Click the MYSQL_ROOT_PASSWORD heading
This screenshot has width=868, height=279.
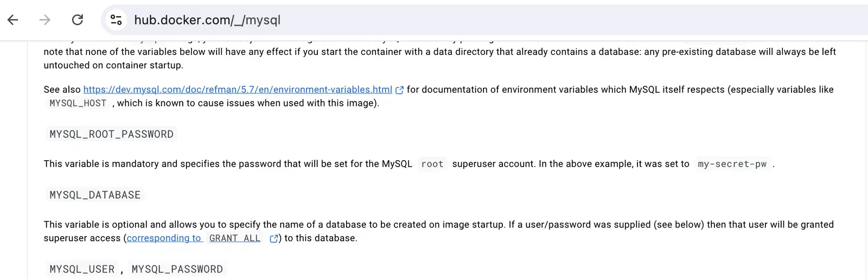click(112, 134)
